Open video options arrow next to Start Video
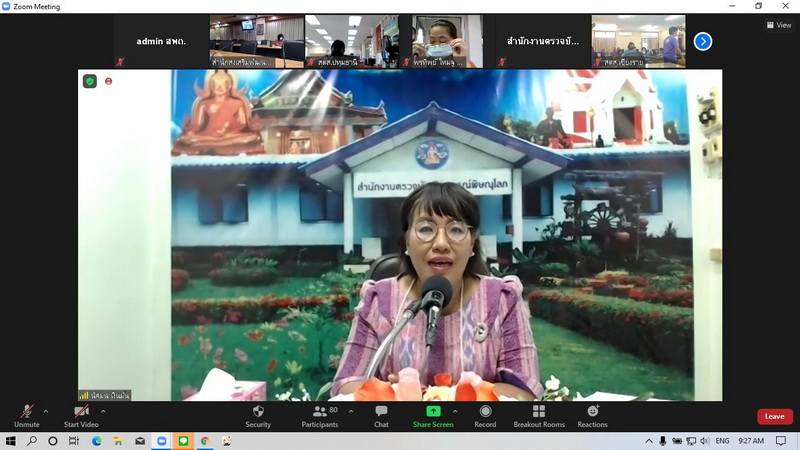Image resolution: width=800 pixels, height=450 pixels. 103,411
